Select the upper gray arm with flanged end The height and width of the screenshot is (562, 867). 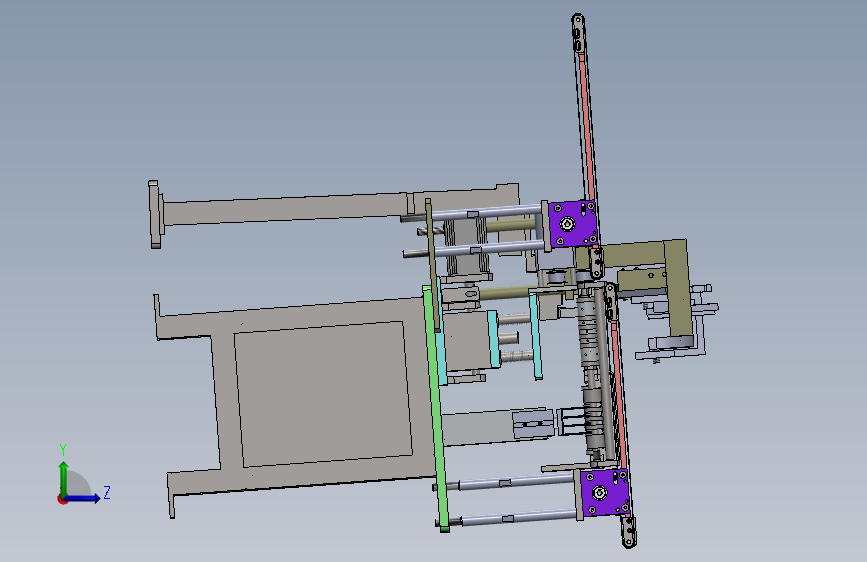pos(288,210)
